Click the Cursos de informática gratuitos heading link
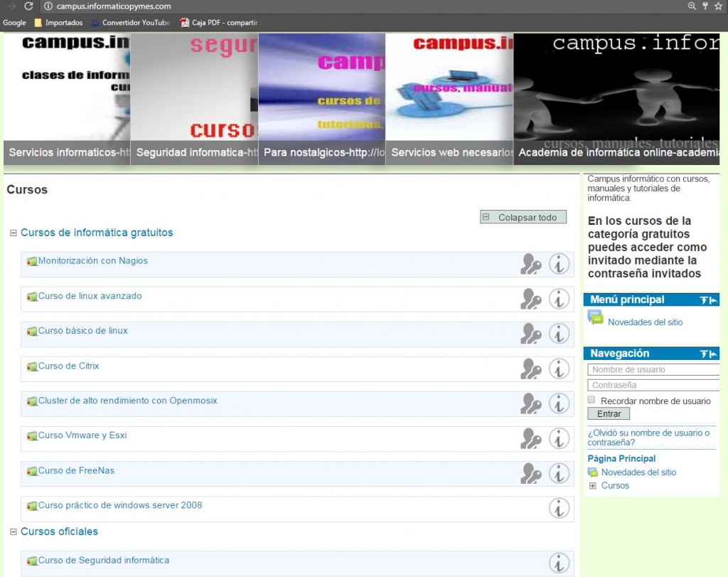 click(97, 233)
